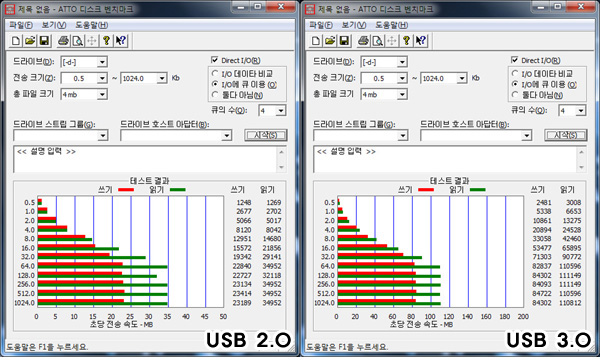Screen dimensions: 600x360
Task: Click Open folder icon in USB 2.0 window
Action: (x=30, y=41)
